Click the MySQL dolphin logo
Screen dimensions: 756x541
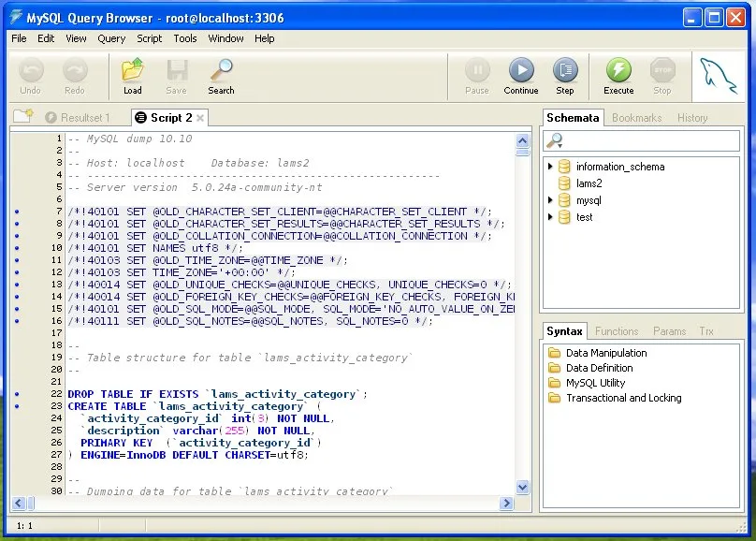coord(718,76)
